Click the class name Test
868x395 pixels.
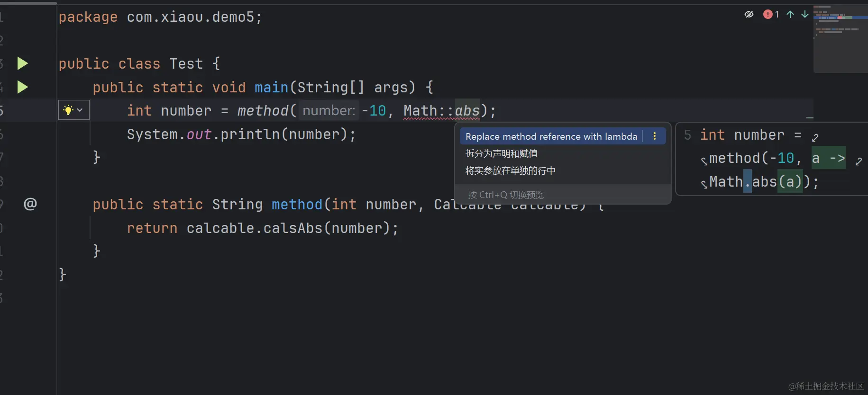[x=186, y=64]
